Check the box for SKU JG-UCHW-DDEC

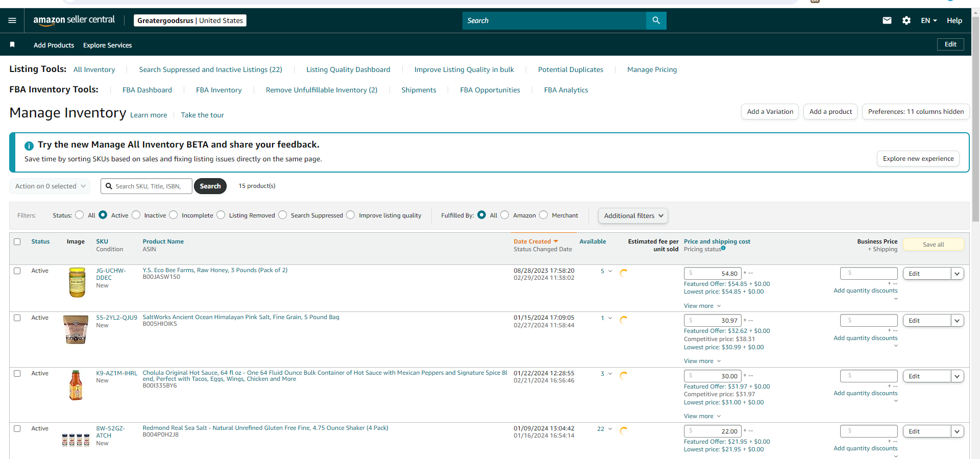tap(17, 271)
